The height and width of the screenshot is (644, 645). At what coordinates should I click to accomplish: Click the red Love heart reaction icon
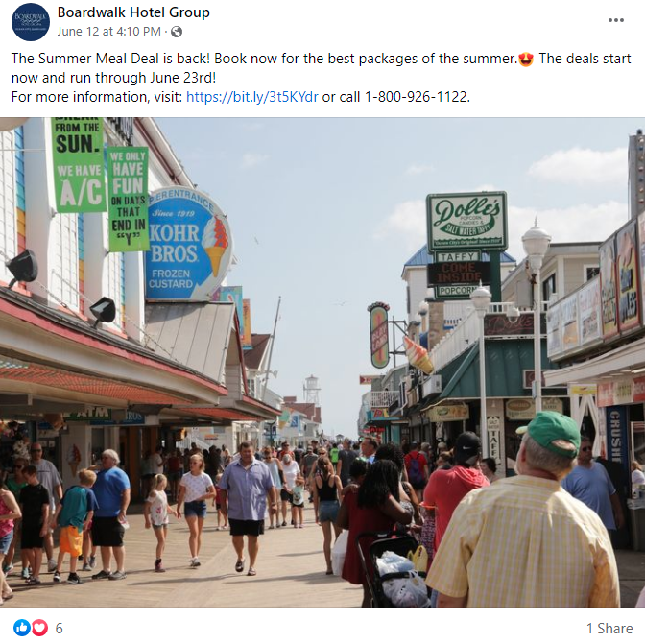tap(40, 628)
